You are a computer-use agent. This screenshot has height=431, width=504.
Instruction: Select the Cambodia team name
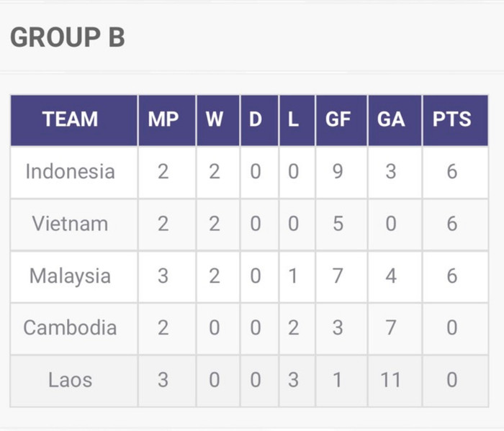click(70, 327)
